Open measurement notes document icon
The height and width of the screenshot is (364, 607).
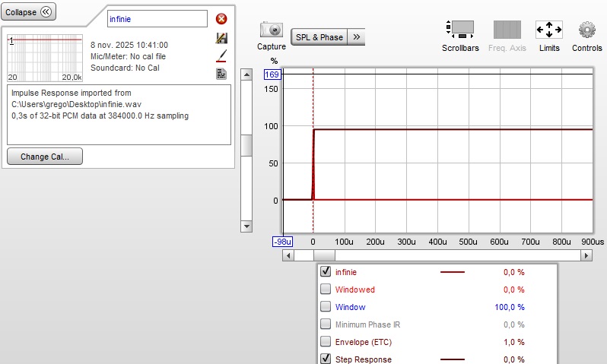pos(221,74)
